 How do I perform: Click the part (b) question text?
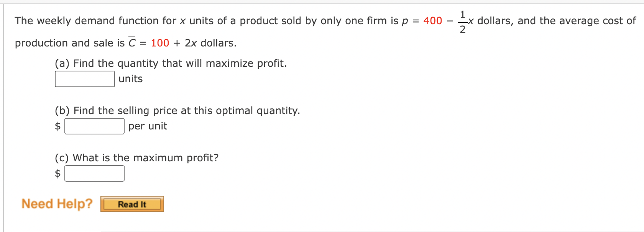[x=177, y=111]
